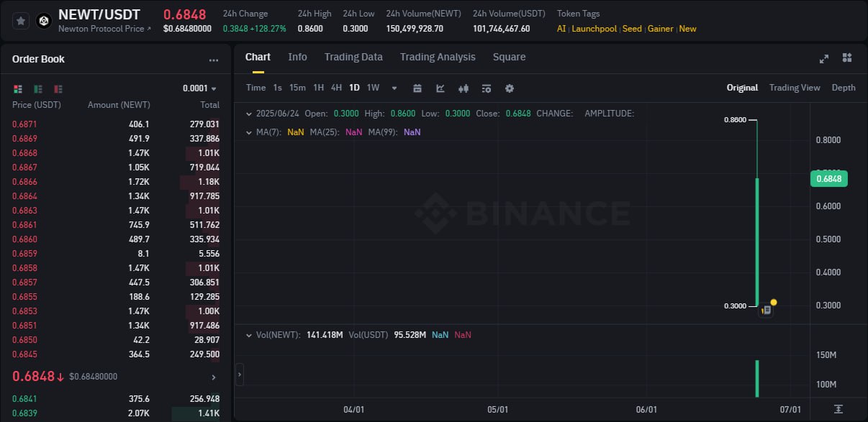868x422 pixels.
Task: Open price precision dropdown 0.0001
Action: pyautogui.click(x=200, y=88)
